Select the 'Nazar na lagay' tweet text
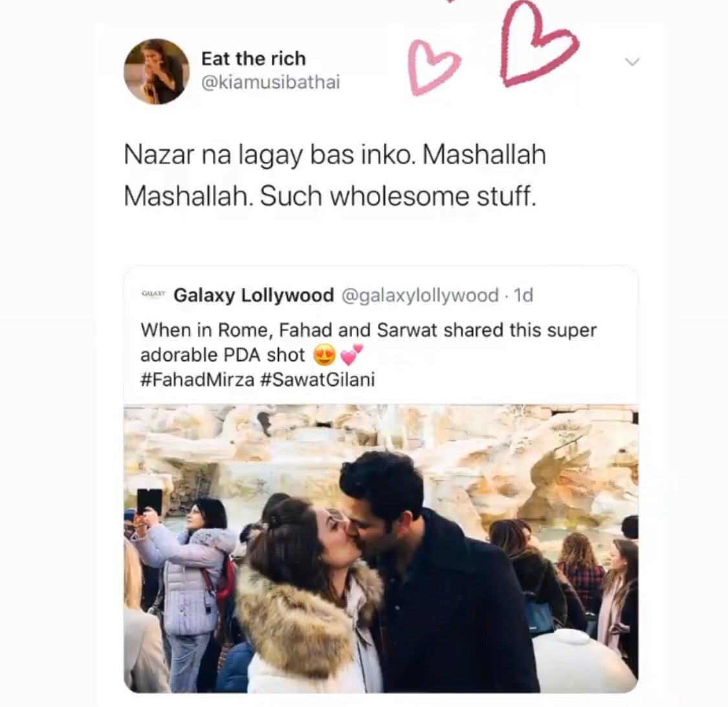Image resolution: width=728 pixels, height=707 pixels. tap(335, 175)
